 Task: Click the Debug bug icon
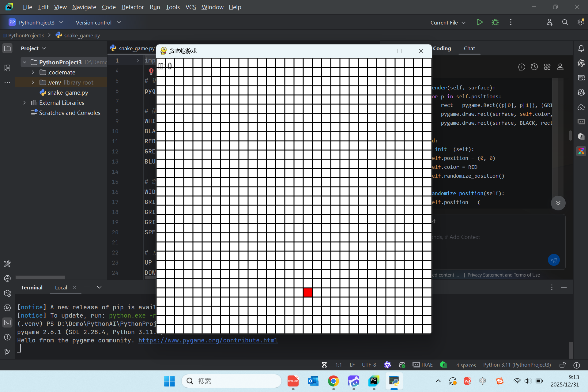[495, 22]
